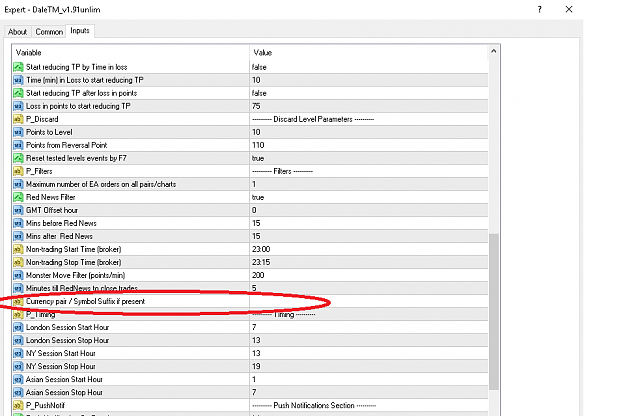The width and height of the screenshot is (625, 416).
Task: Click the P_Discard string icon
Action: (x=18, y=119)
